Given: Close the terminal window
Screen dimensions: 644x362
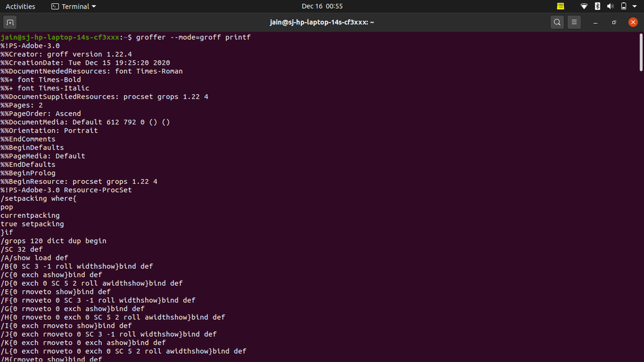Looking at the screenshot, I should coord(633,22).
